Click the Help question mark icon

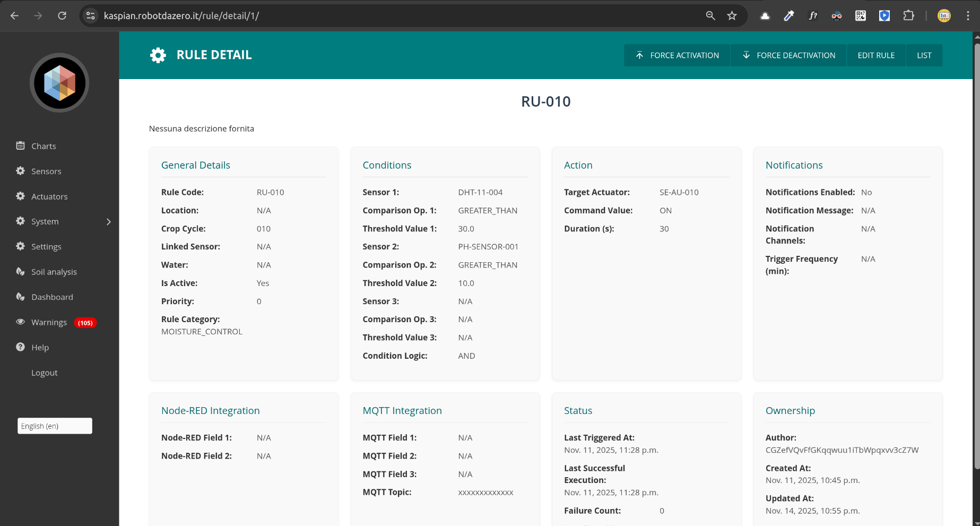20,347
